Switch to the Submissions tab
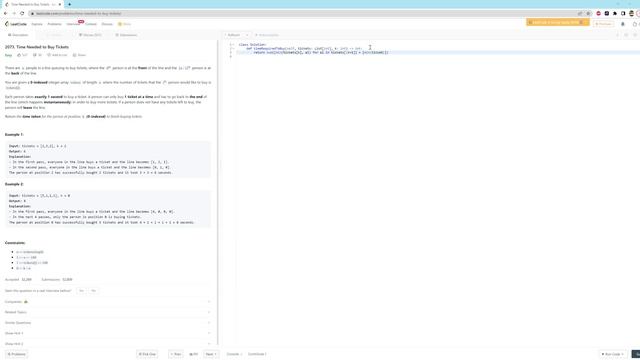Image resolution: width=640 pixels, height=360 pixels. [126, 35]
